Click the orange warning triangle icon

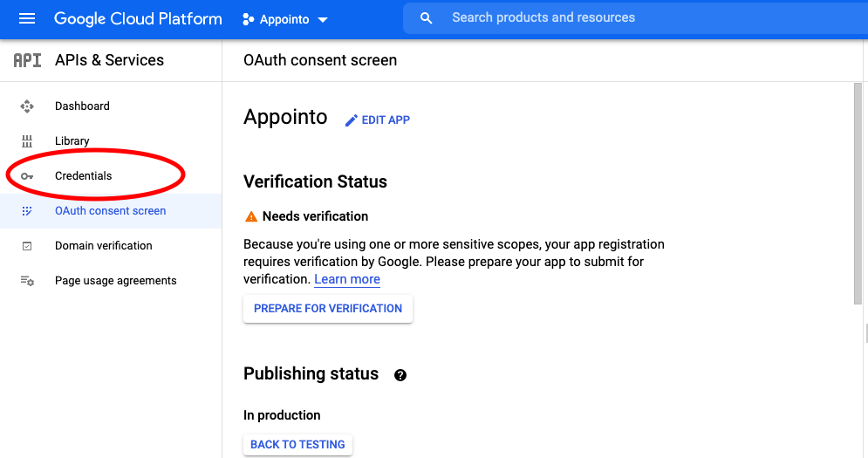tap(250, 216)
